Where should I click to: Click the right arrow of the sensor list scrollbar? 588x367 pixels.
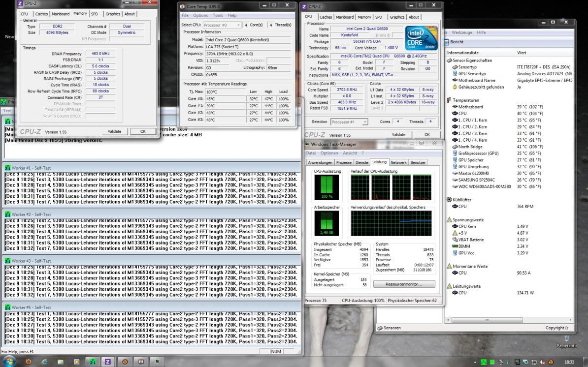click(x=570, y=320)
